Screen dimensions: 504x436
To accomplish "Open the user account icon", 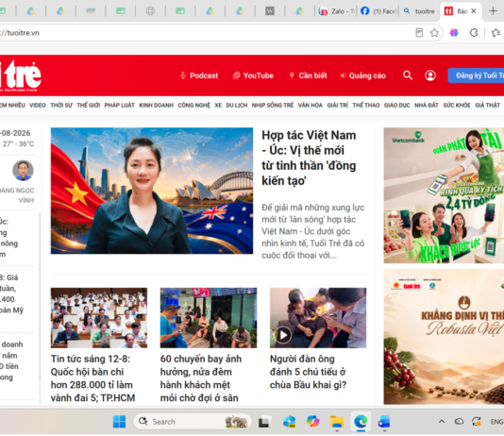I will click(430, 75).
